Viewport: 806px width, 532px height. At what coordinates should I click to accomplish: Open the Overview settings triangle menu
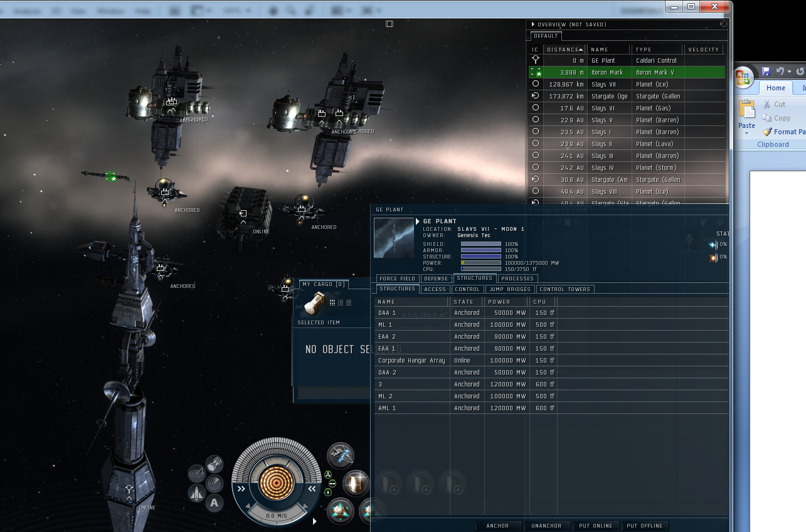tap(534, 24)
